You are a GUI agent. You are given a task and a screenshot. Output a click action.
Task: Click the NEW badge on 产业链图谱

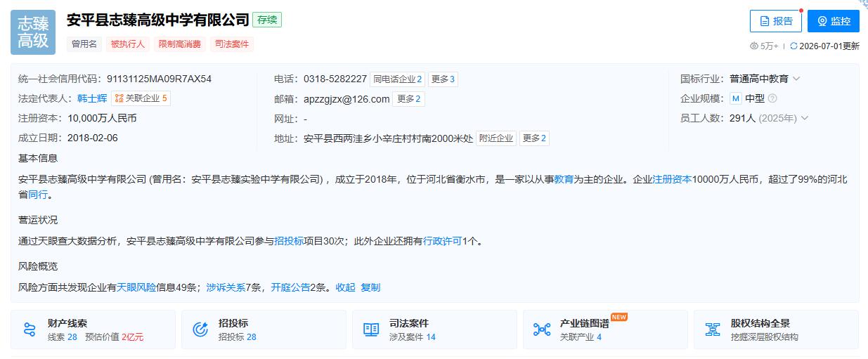619,317
